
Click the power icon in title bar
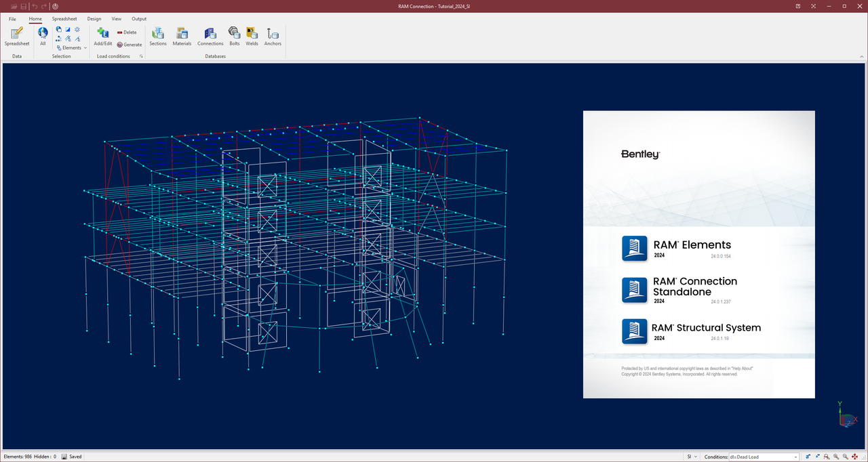point(55,6)
